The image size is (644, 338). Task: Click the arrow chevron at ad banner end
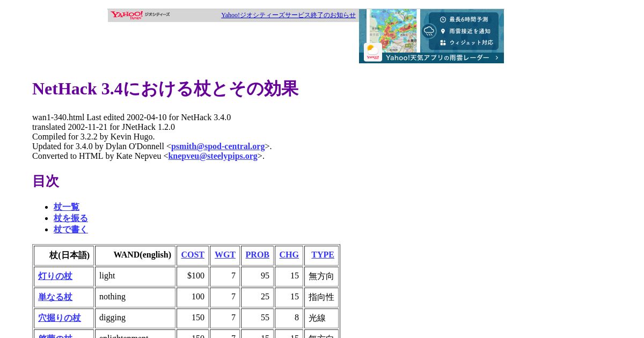(497, 58)
